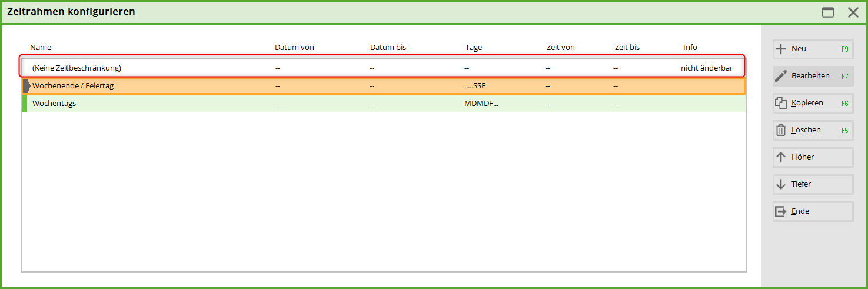This screenshot has width=868, height=289.
Task: Click the Info column header
Action: tap(690, 47)
